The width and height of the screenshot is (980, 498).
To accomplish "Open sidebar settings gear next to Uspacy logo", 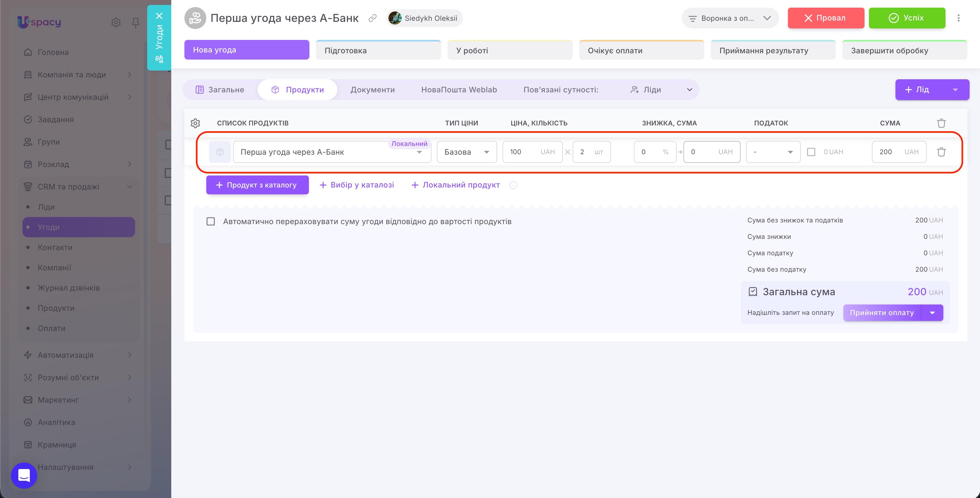I will [116, 22].
